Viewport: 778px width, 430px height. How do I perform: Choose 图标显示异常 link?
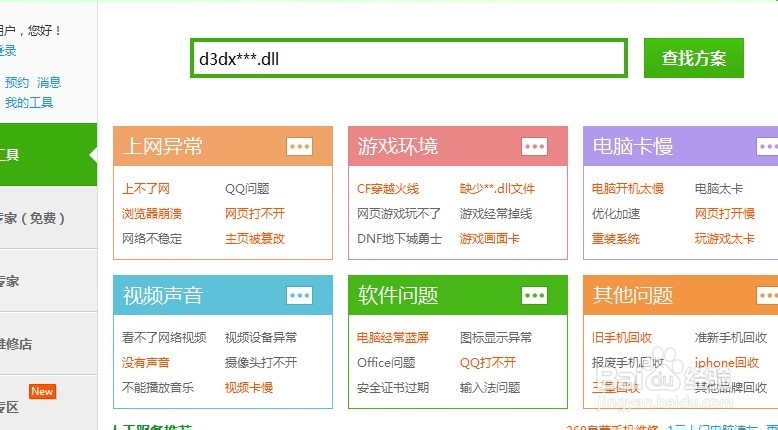coord(496,338)
